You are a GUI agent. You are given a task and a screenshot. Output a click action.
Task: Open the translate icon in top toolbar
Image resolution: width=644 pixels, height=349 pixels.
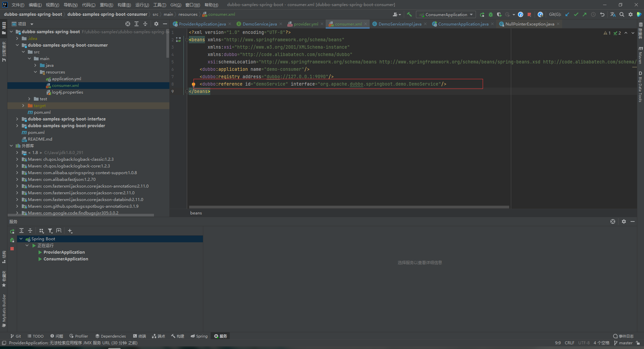pyautogui.click(x=613, y=14)
